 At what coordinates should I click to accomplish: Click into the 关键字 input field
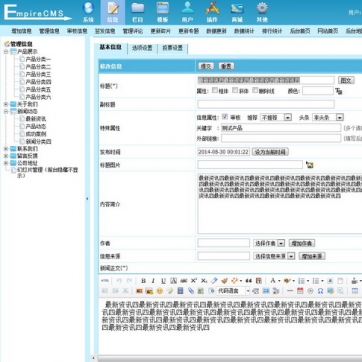281,128
